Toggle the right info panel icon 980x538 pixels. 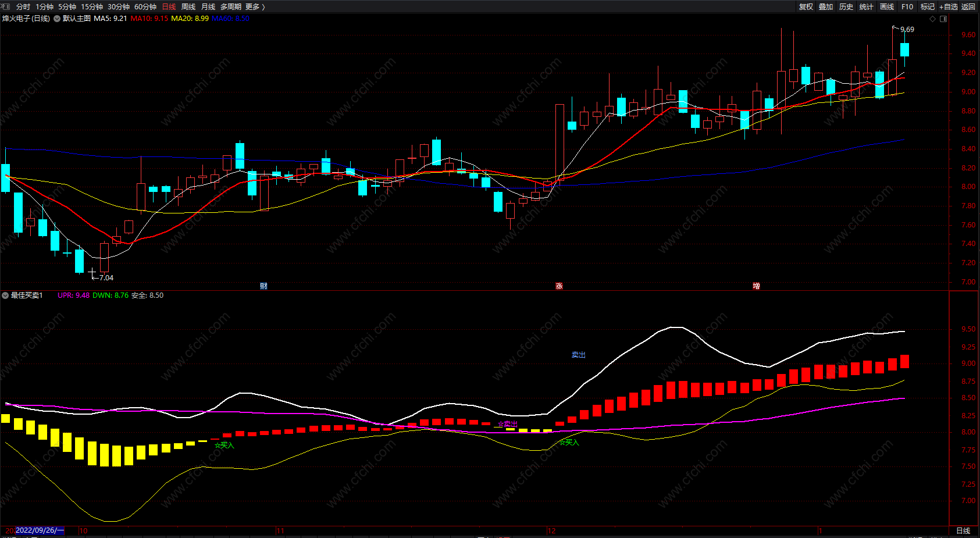click(x=943, y=19)
